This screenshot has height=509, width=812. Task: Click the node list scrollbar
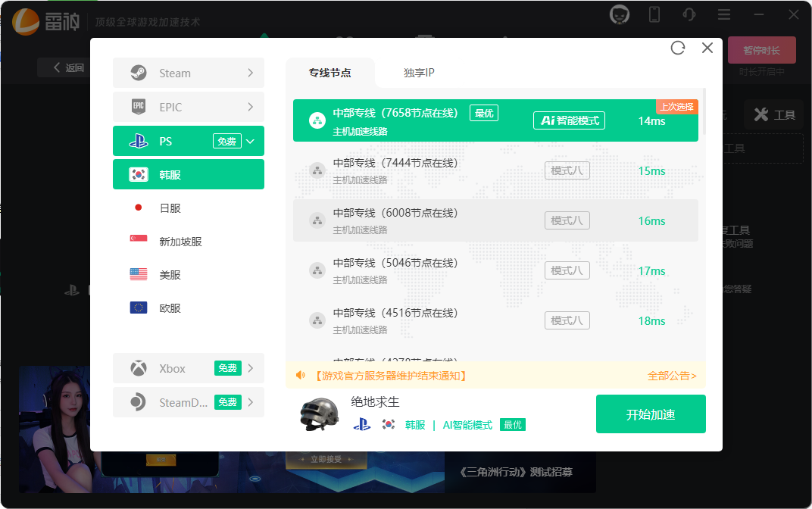703,111
